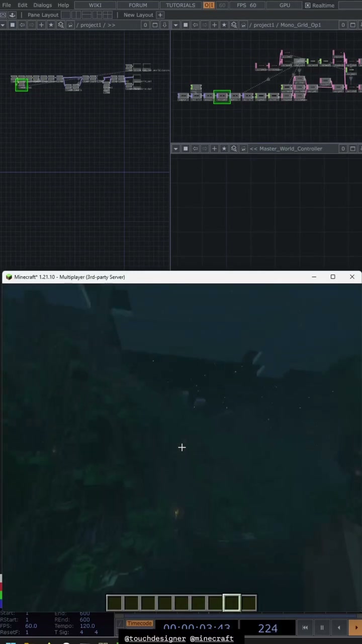
Task: Open the TUTORIALS link
Action: coord(180,5)
